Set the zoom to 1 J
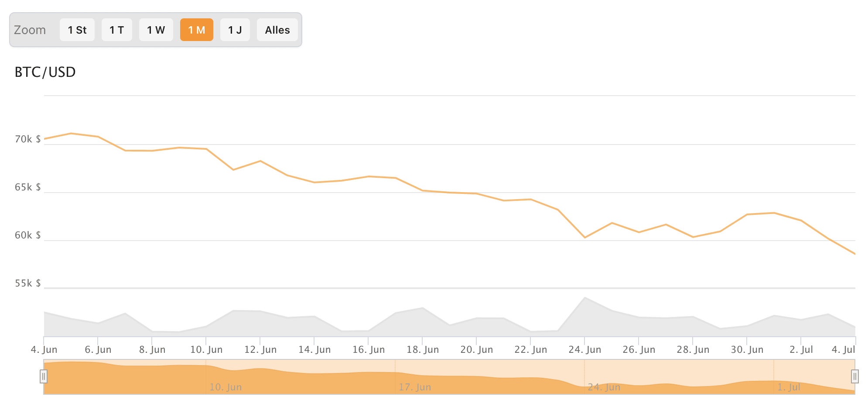 click(x=235, y=30)
